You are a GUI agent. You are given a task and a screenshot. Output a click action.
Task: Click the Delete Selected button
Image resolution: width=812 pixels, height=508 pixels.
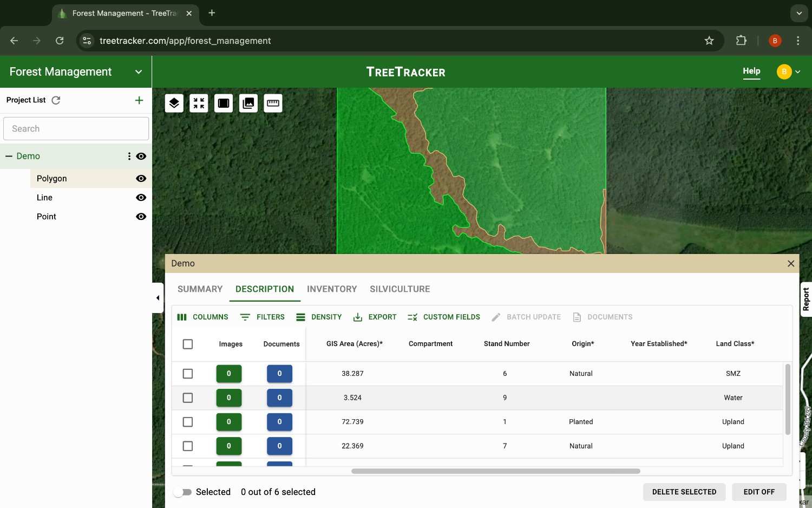684,492
